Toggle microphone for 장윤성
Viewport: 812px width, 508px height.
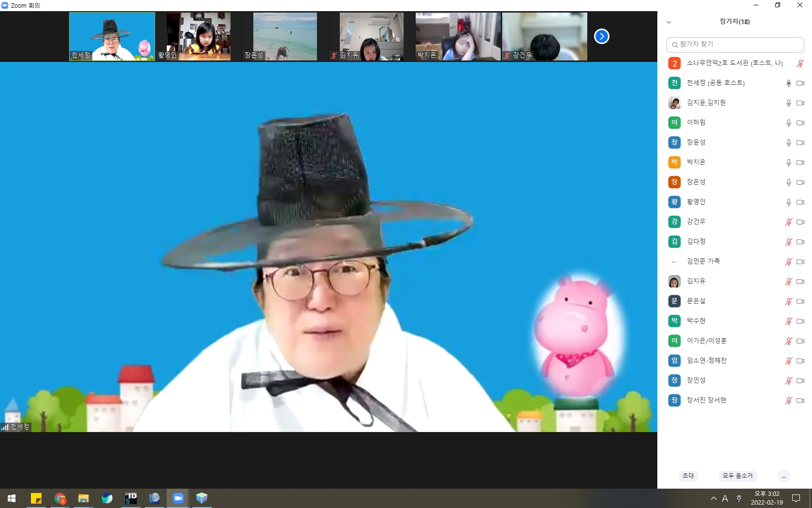coord(788,143)
